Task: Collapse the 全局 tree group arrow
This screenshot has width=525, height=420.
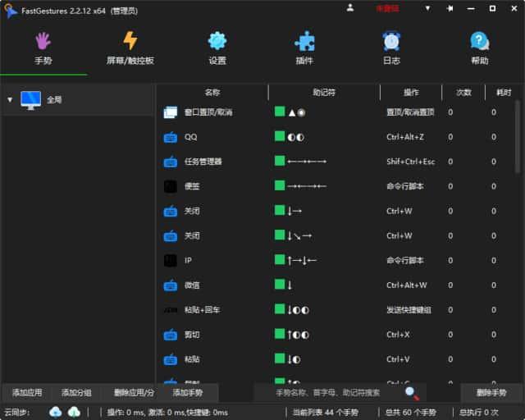Action: click(x=10, y=100)
